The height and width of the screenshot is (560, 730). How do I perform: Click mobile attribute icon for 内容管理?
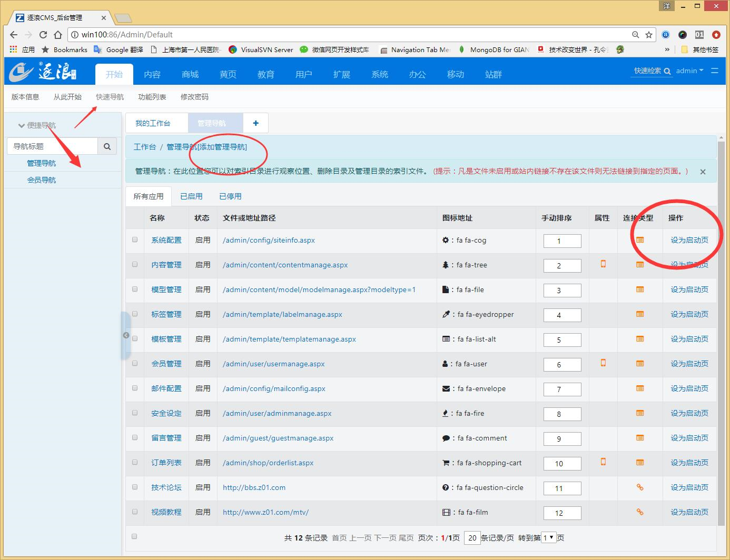click(603, 264)
